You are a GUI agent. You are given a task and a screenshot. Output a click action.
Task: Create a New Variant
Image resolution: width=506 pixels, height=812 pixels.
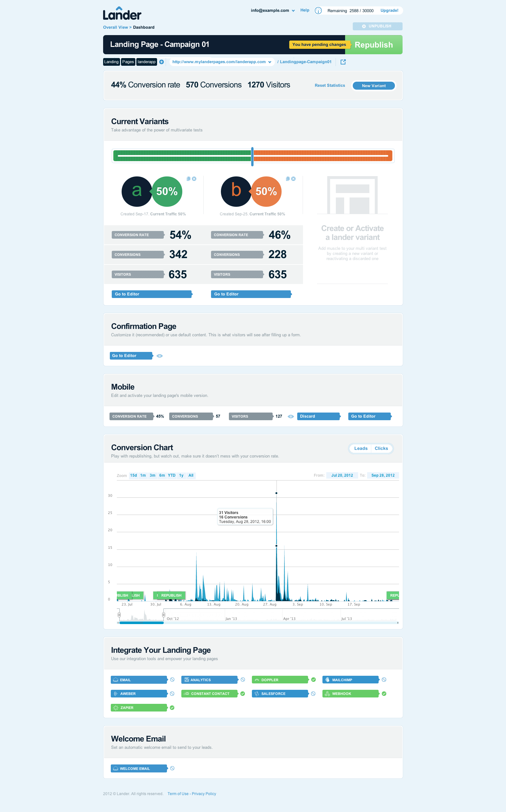[x=374, y=86]
